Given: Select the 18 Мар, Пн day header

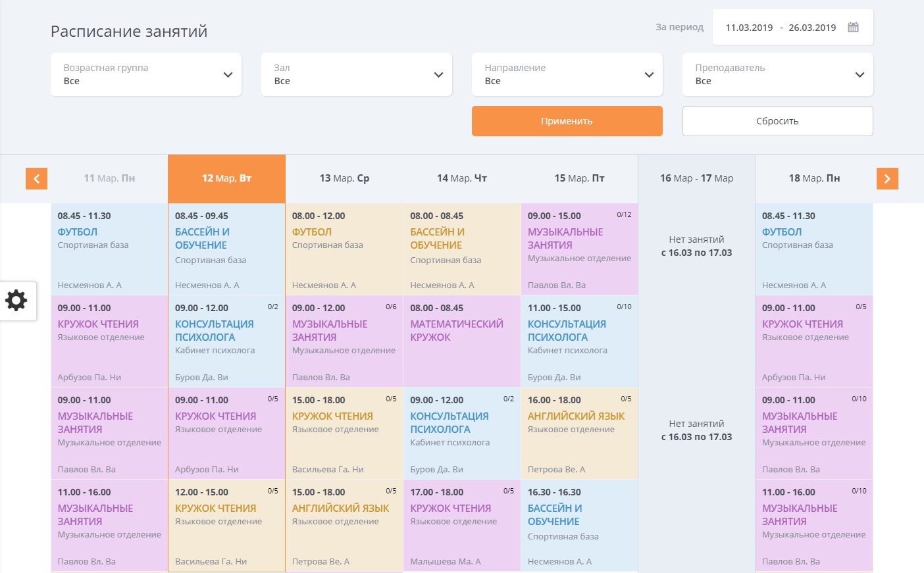Looking at the screenshot, I should pyautogui.click(x=814, y=178).
